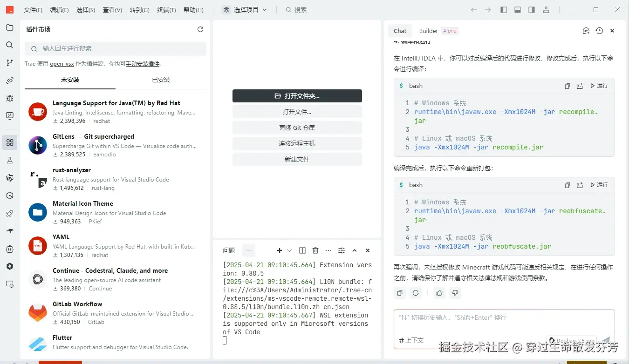Switch to the 已安装 extensions tab

click(x=161, y=80)
